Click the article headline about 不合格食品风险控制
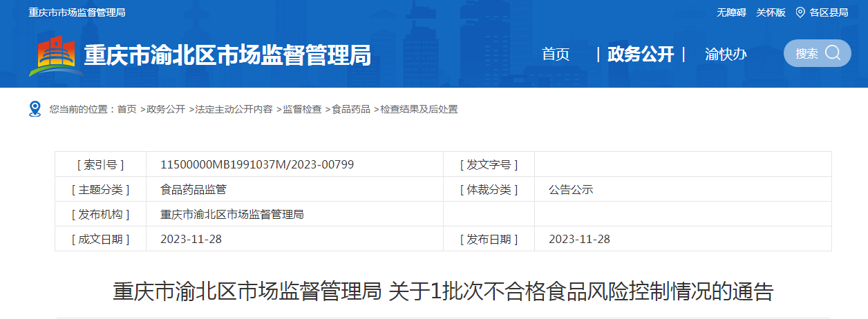This screenshot has width=868, height=319. [x=443, y=291]
